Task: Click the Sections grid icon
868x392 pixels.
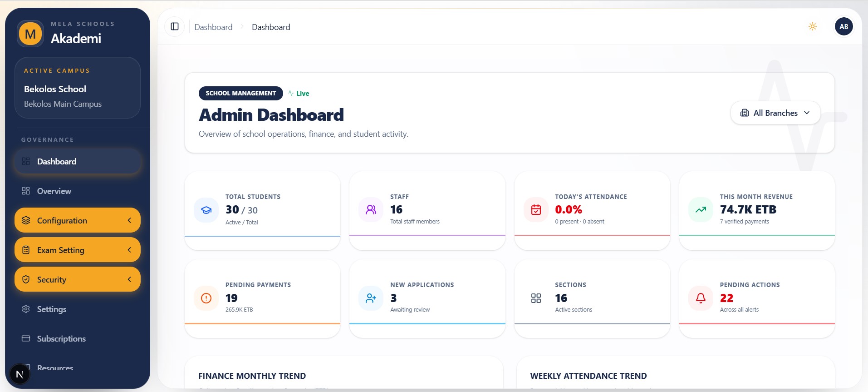Action: [x=536, y=298]
